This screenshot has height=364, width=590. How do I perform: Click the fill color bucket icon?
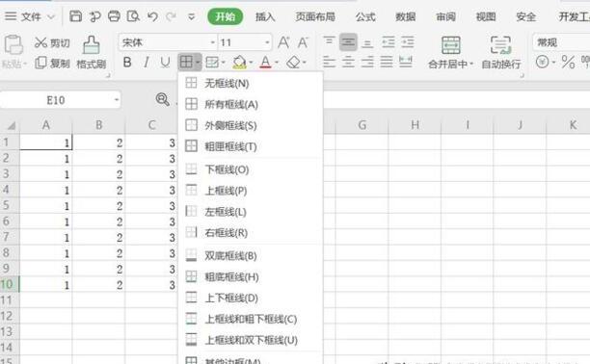click(239, 62)
